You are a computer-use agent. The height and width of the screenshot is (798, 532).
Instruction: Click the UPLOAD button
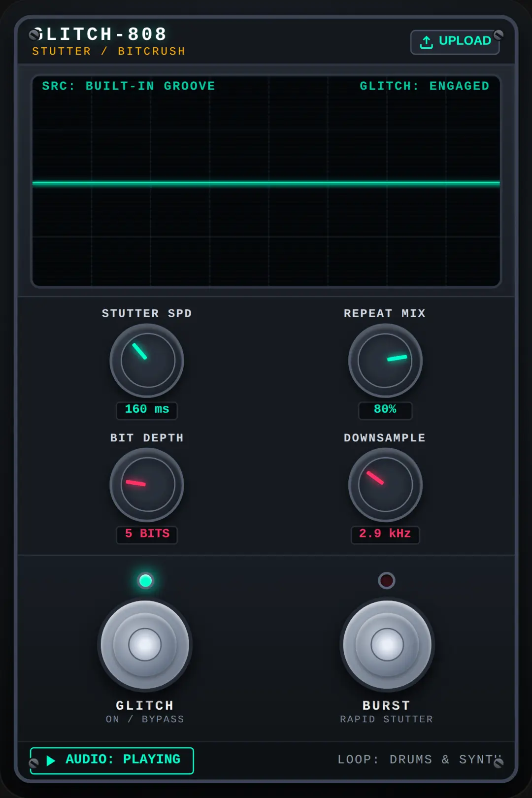[455, 42]
